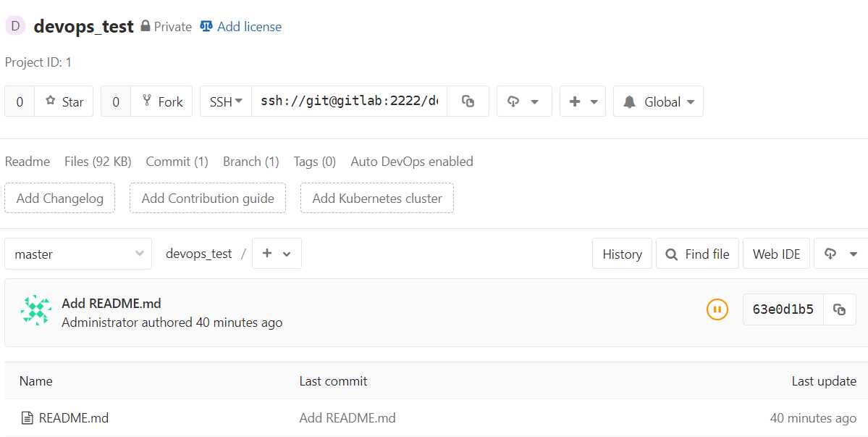This screenshot has height=437, width=868.
Task: Open the SSH protocol dropdown
Action: [x=226, y=101]
